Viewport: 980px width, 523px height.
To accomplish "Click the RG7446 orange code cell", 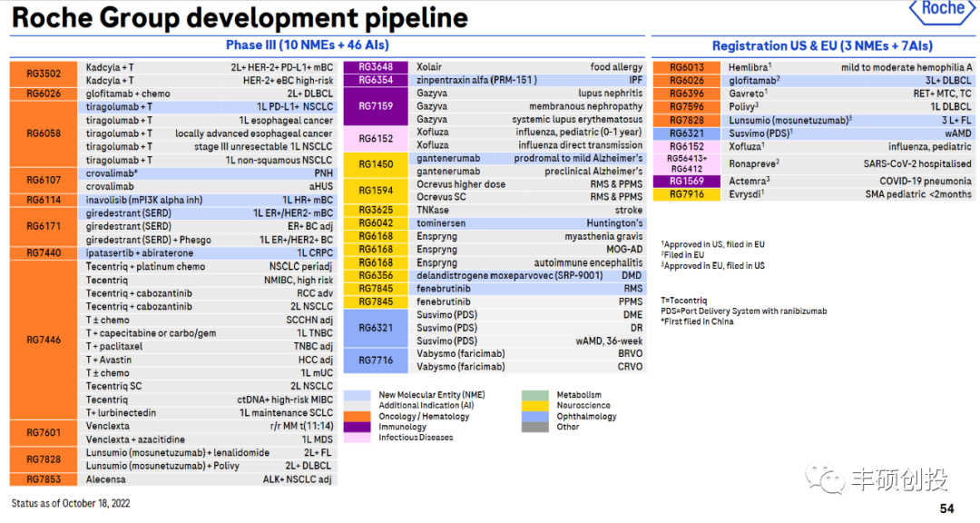I will [x=44, y=340].
